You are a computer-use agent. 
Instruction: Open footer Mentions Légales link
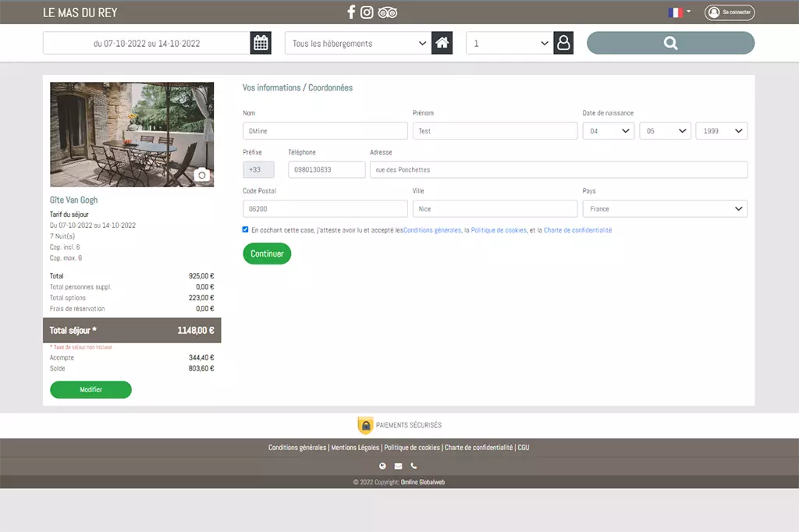point(355,448)
